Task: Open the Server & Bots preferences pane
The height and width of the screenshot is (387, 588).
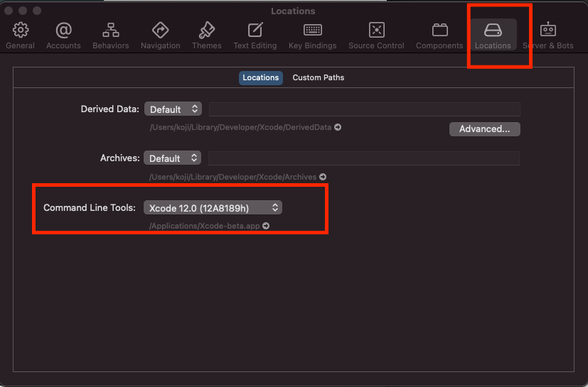Action: click(x=548, y=36)
